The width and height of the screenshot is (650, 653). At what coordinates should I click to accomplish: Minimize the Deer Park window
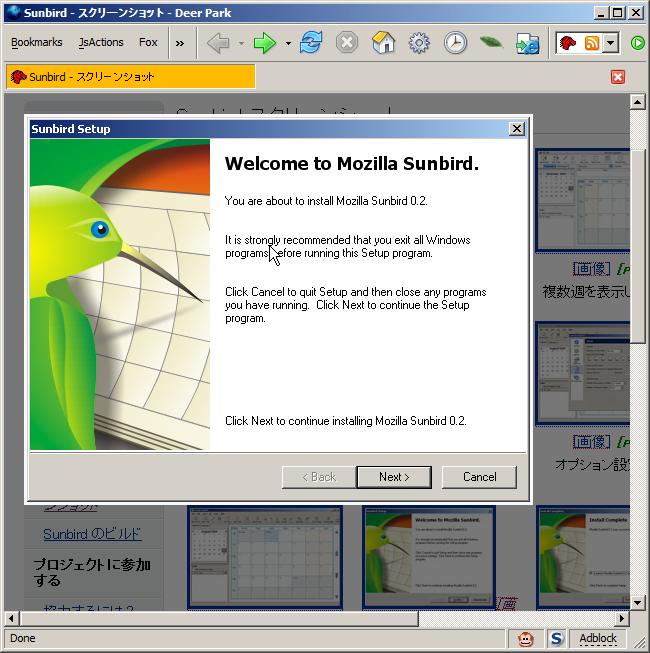tap(600, 13)
